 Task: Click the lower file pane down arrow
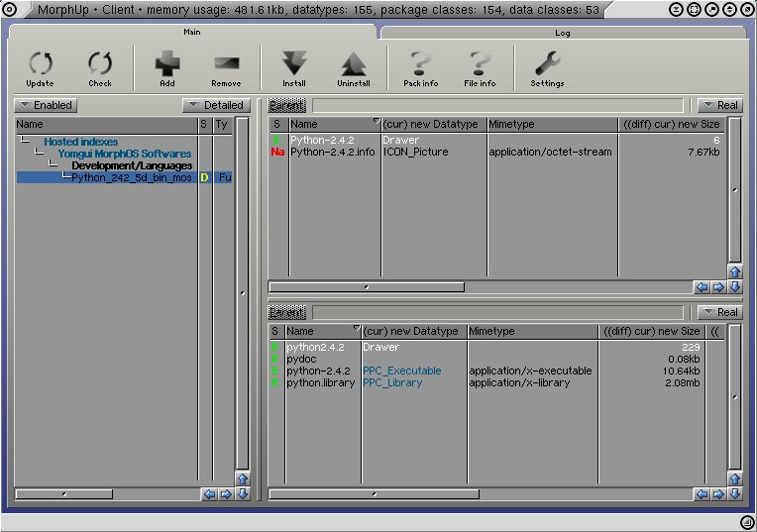[x=735, y=494]
